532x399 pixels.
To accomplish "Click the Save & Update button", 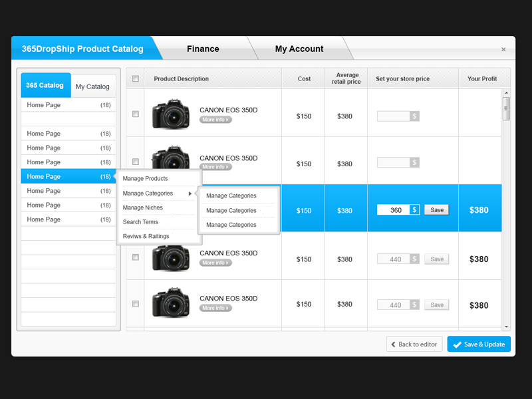I will (479, 344).
